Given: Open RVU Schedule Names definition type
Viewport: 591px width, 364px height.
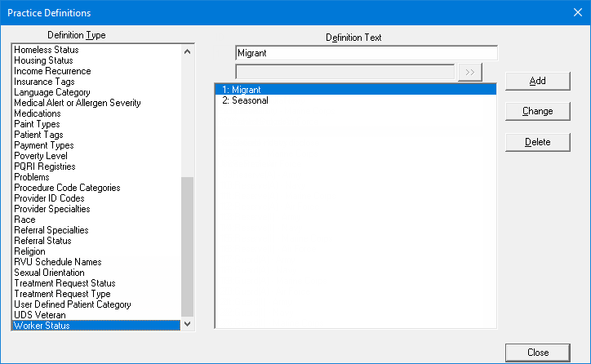Looking at the screenshot, I should point(58,262).
